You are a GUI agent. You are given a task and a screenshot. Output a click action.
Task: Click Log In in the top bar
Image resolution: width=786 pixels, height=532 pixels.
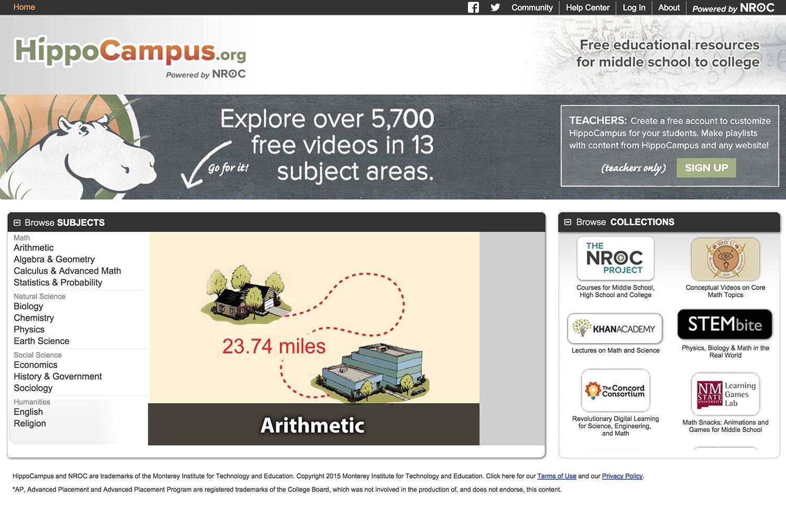[x=634, y=7]
